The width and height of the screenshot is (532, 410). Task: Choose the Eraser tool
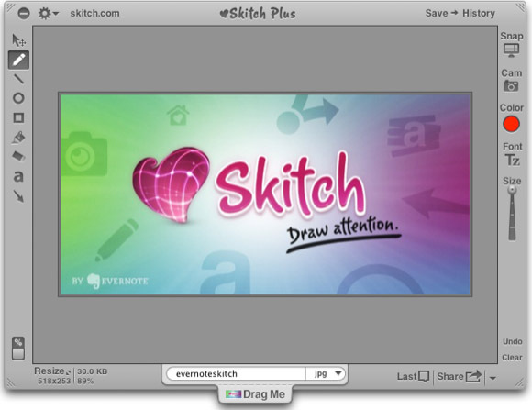pyautogui.click(x=18, y=157)
